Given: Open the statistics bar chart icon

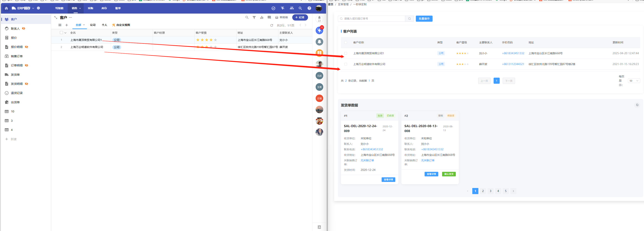Looking at the screenshot, I should [261, 18].
